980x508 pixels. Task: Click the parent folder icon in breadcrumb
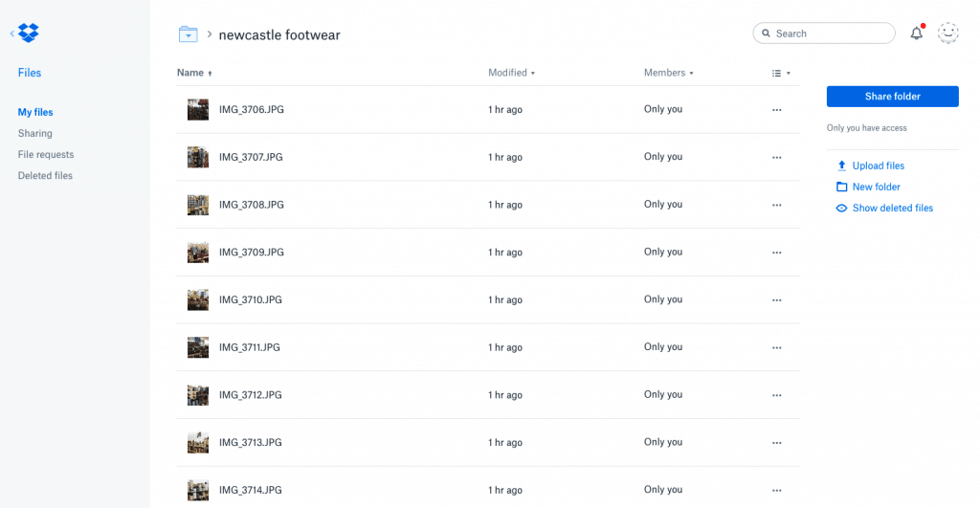188,34
